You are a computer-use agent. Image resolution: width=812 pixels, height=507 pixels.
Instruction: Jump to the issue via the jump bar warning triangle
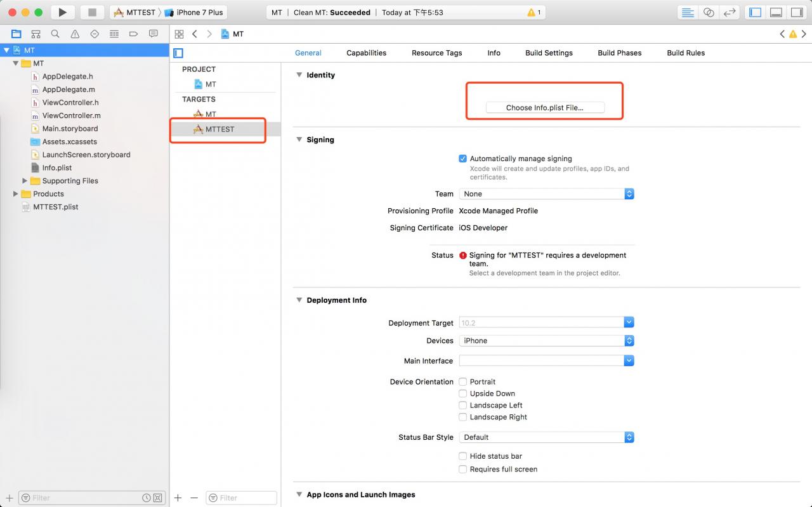(x=793, y=34)
